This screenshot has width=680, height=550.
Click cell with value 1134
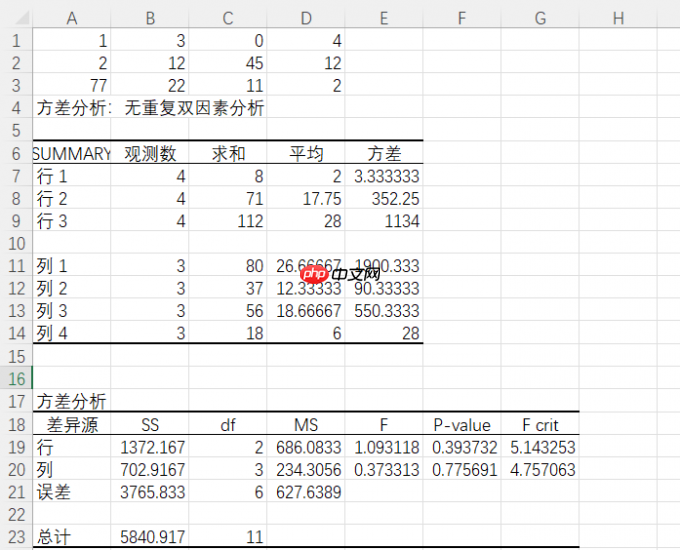click(384, 221)
